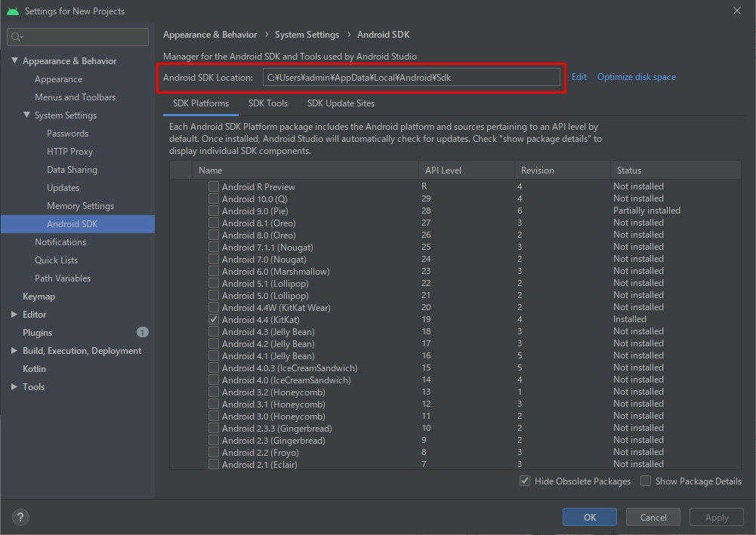Check the Android 8.1 (Oreo) checkbox
The image size is (756, 535).
214,223
